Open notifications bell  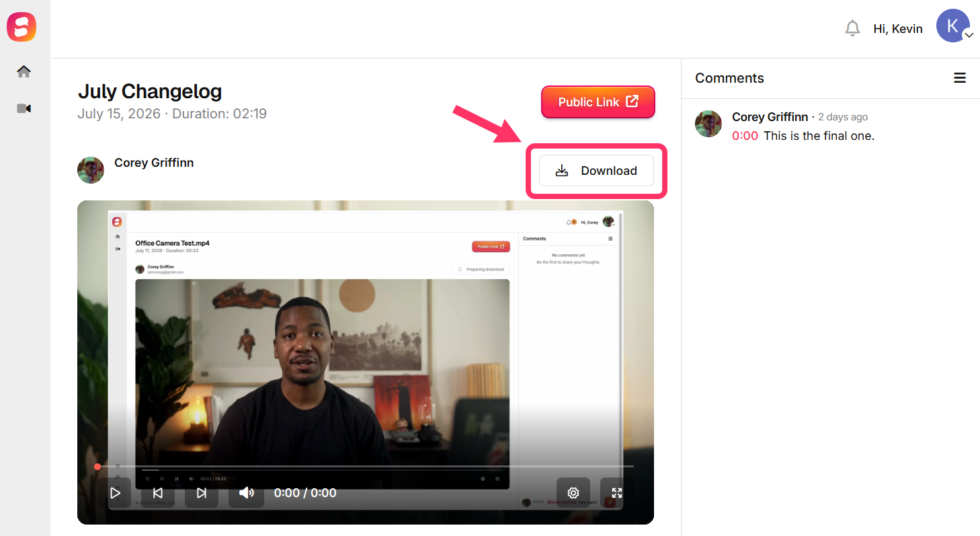coord(852,28)
